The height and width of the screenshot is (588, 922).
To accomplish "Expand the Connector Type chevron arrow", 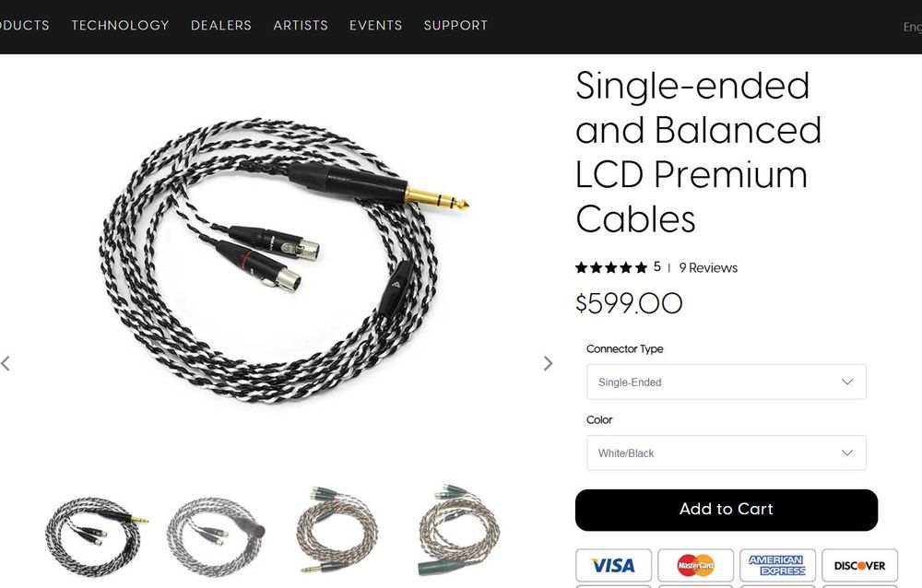I will (x=847, y=382).
